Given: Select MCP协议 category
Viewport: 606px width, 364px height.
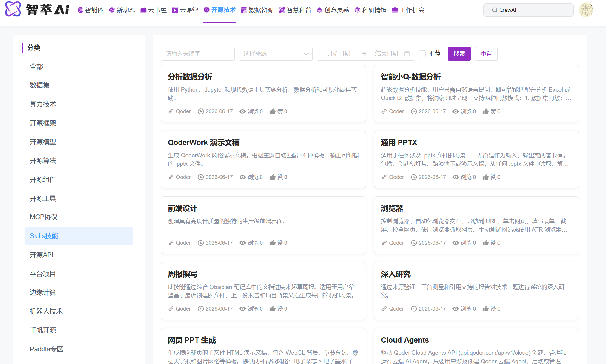Looking at the screenshot, I should click(79, 217).
